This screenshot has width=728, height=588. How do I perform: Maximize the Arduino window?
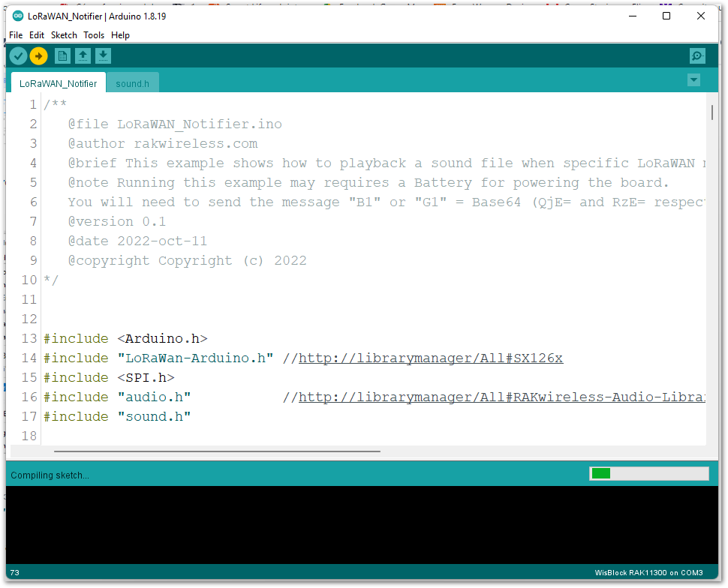point(666,16)
